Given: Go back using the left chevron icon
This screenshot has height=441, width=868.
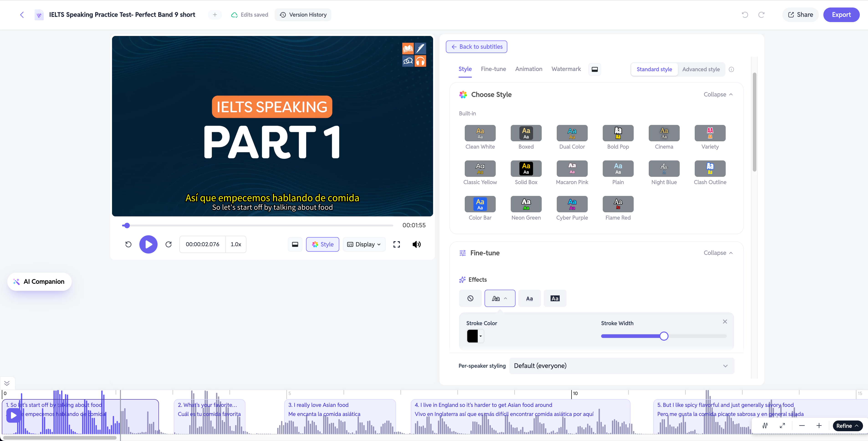Looking at the screenshot, I should click(22, 15).
